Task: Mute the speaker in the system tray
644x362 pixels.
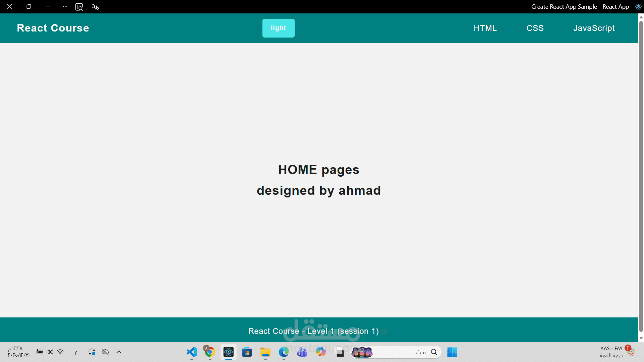Action: point(50,352)
